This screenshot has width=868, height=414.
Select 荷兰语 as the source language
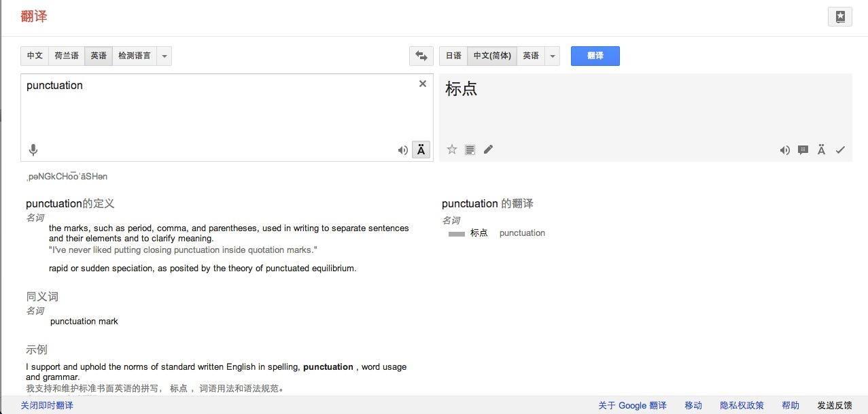coord(67,56)
